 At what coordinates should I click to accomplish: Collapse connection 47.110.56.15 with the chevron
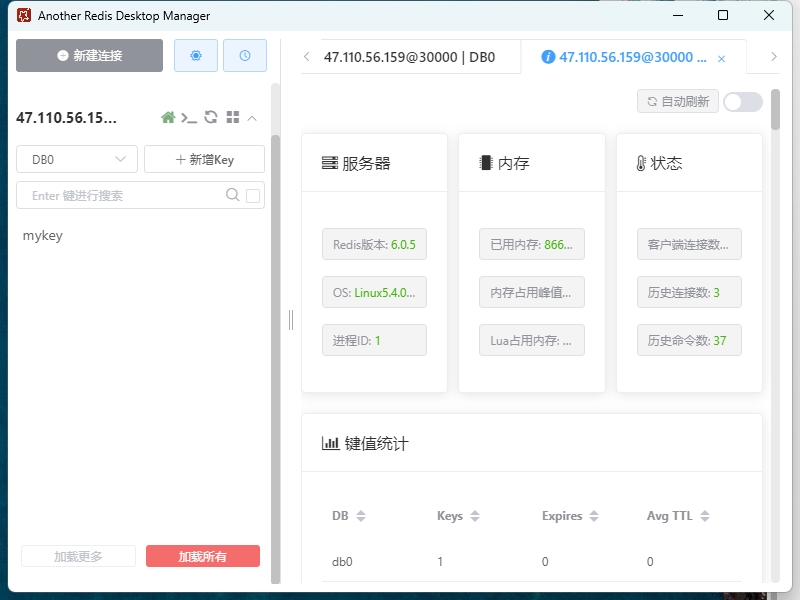click(x=252, y=117)
